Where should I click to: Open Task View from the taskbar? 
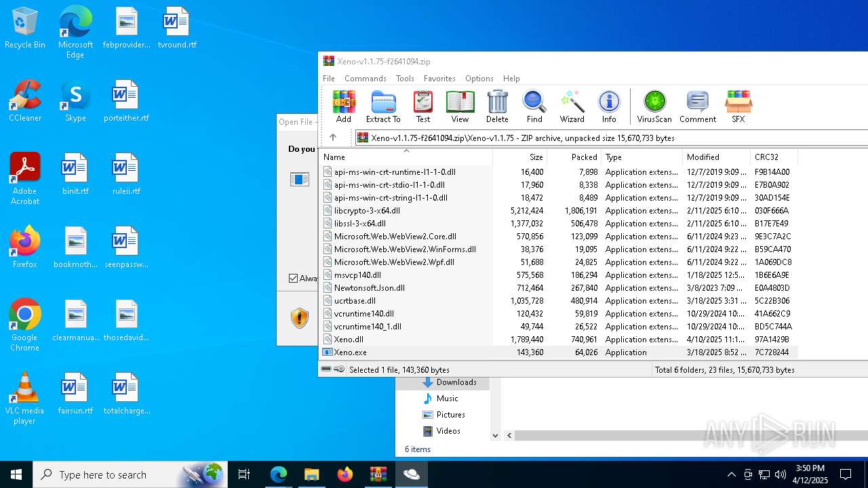click(244, 474)
